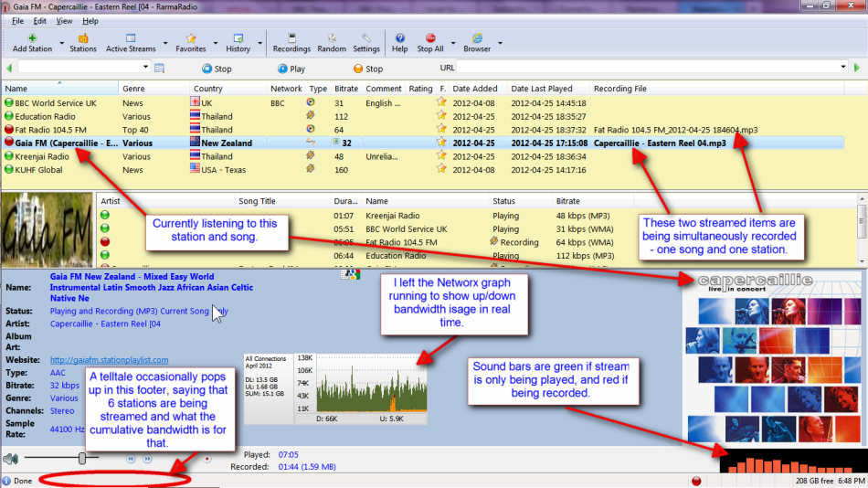The width and height of the screenshot is (868, 488).
Task: Open the station search combo box dropdown
Action: [145, 67]
